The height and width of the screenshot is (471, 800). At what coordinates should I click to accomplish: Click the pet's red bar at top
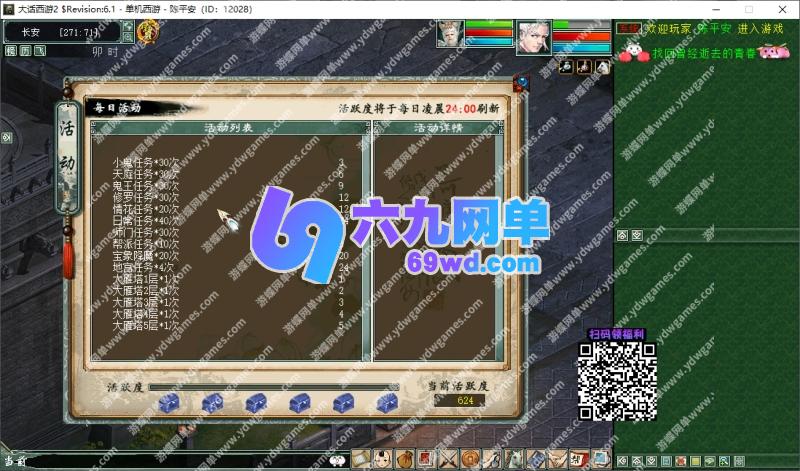coord(489,33)
